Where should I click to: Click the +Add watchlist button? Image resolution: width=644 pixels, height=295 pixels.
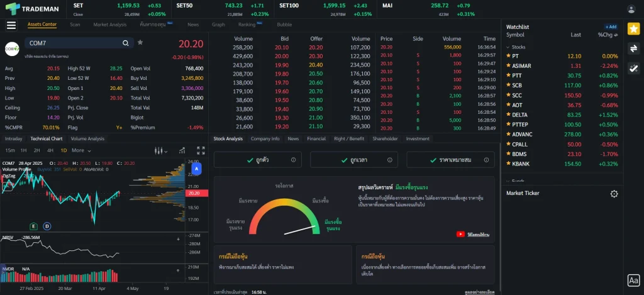coord(611,27)
